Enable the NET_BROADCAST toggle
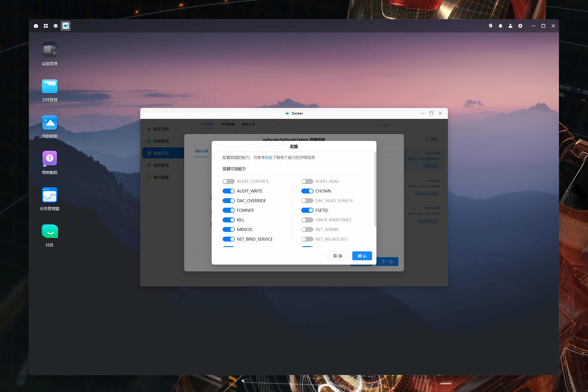The image size is (588, 392). tap(307, 239)
